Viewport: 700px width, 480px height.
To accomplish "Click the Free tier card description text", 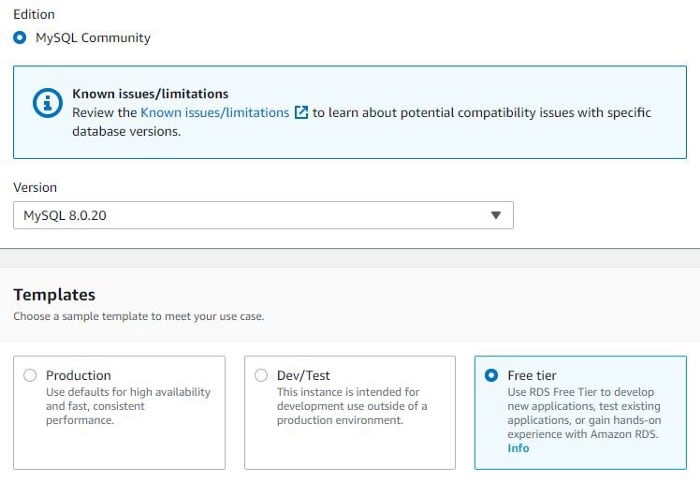I will click(x=584, y=413).
